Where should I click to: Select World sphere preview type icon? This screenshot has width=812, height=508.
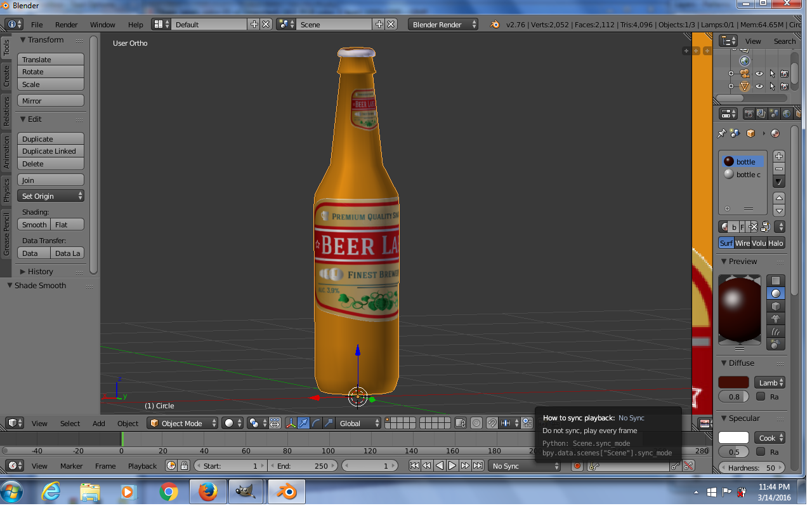776,344
